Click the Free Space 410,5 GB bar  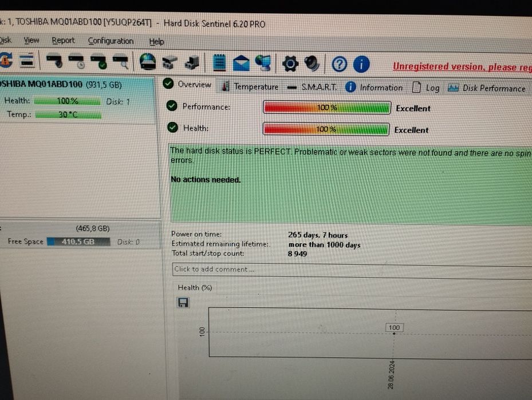pyautogui.click(x=78, y=241)
